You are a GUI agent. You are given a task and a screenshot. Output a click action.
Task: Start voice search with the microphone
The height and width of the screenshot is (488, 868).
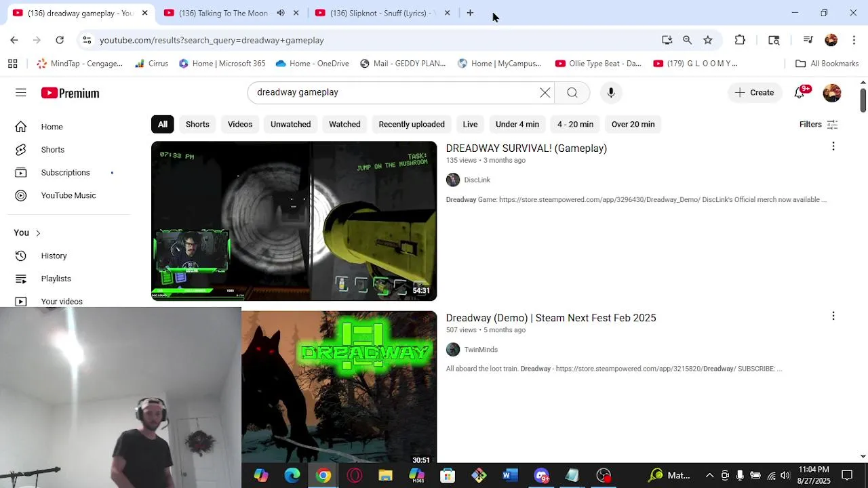click(611, 93)
